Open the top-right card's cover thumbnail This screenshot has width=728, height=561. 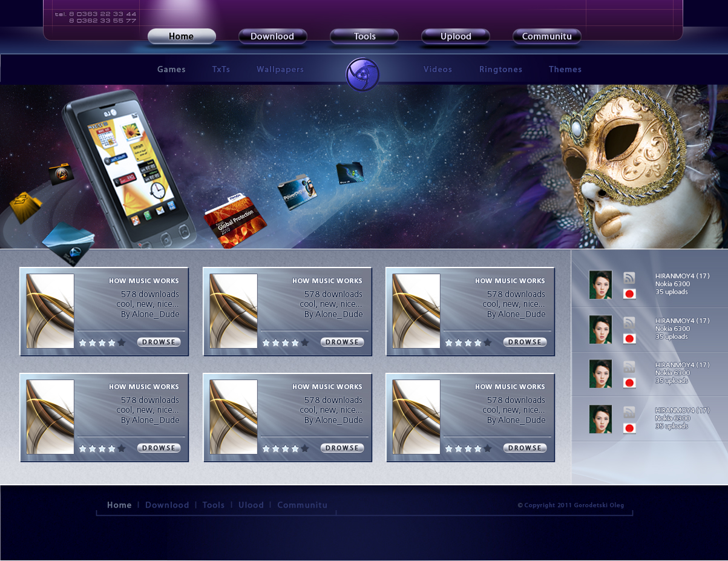pos(416,311)
